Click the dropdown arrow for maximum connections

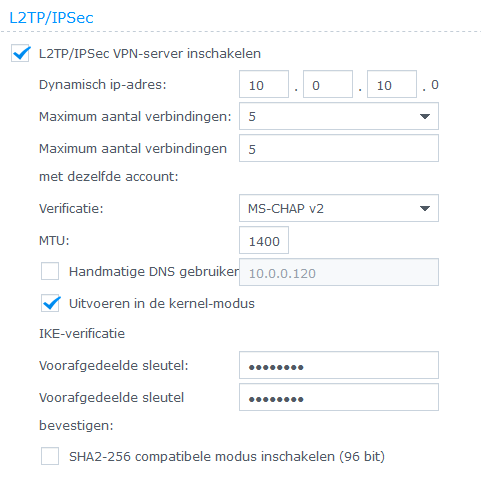click(x=424, y=116)
